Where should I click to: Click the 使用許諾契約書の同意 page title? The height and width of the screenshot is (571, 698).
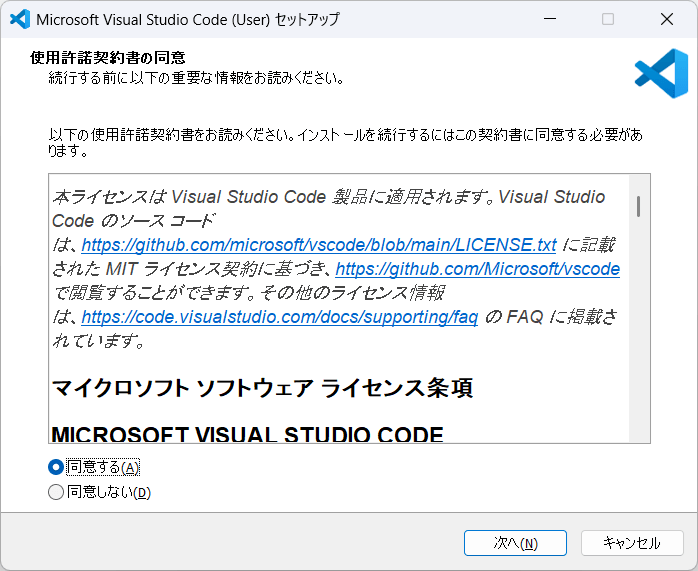[x=108, y=57]
